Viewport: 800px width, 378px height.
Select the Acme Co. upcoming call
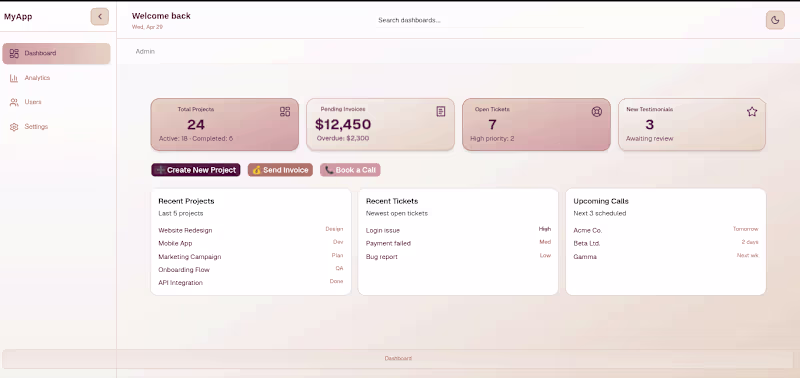(x=666, y=230)
